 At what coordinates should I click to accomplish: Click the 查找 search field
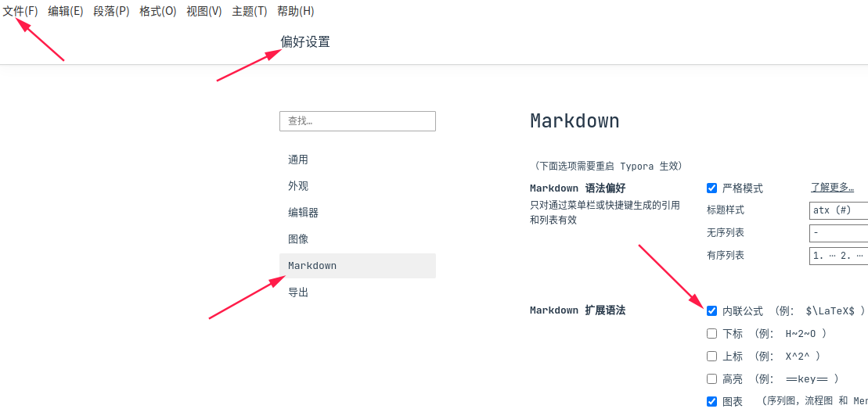358,121
